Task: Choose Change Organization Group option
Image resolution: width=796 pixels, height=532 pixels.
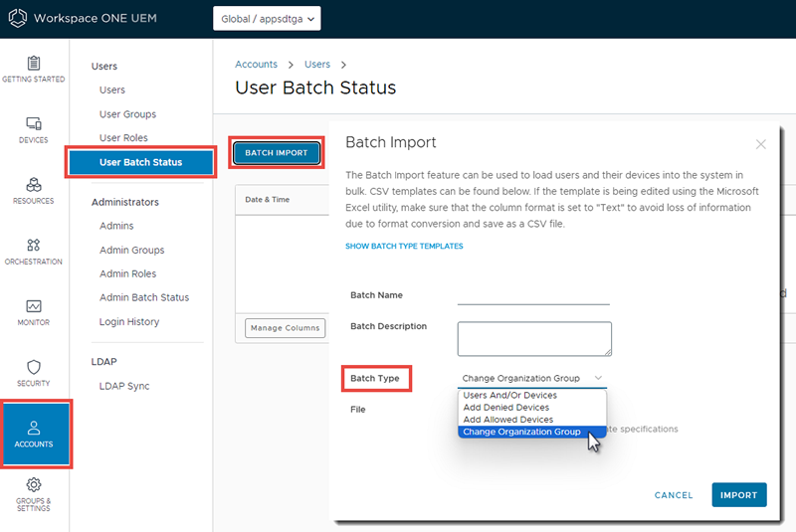Action: (x=532, y=432)
